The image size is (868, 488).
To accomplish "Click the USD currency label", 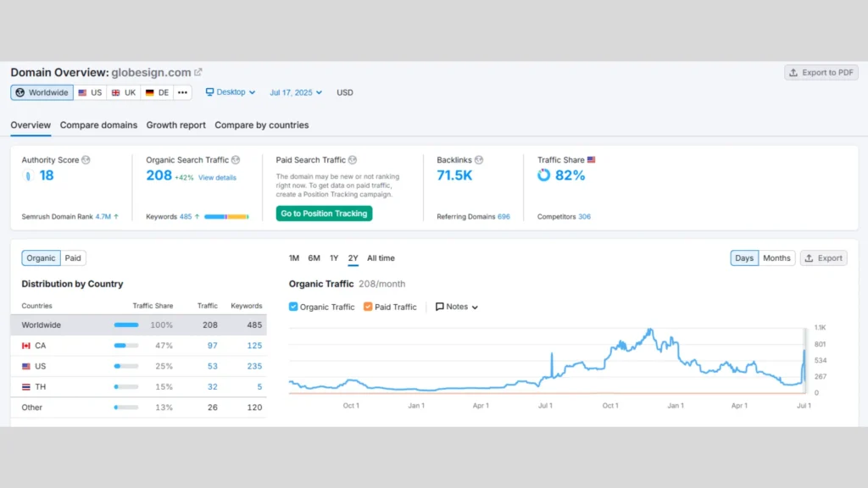I will point(345,92).
